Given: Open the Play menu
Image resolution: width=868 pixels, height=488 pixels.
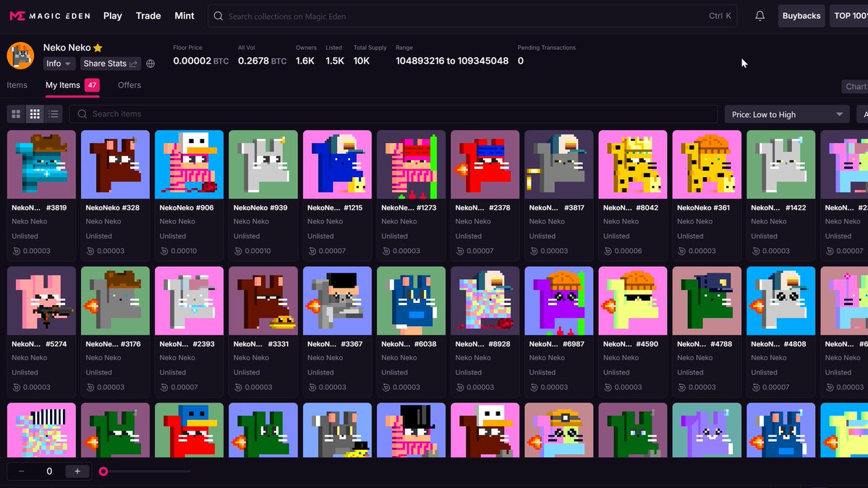Looking at the screenshot, I should point(113,15).
